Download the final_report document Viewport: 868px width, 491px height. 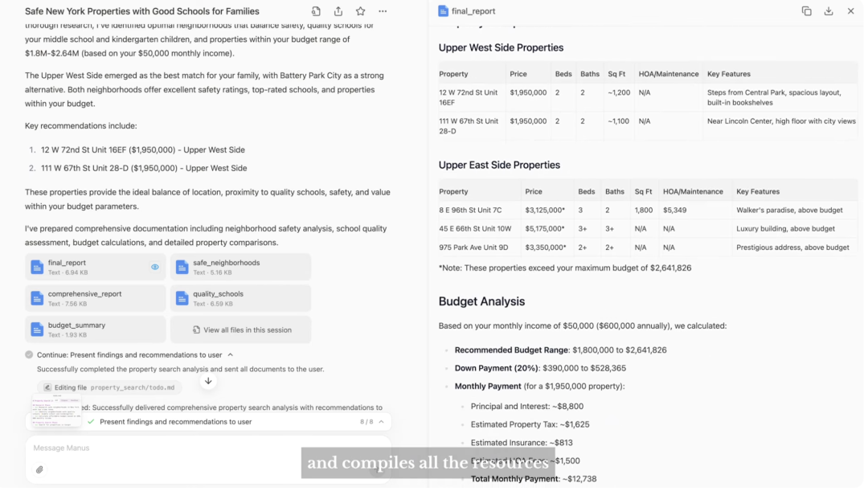[829, 11]
